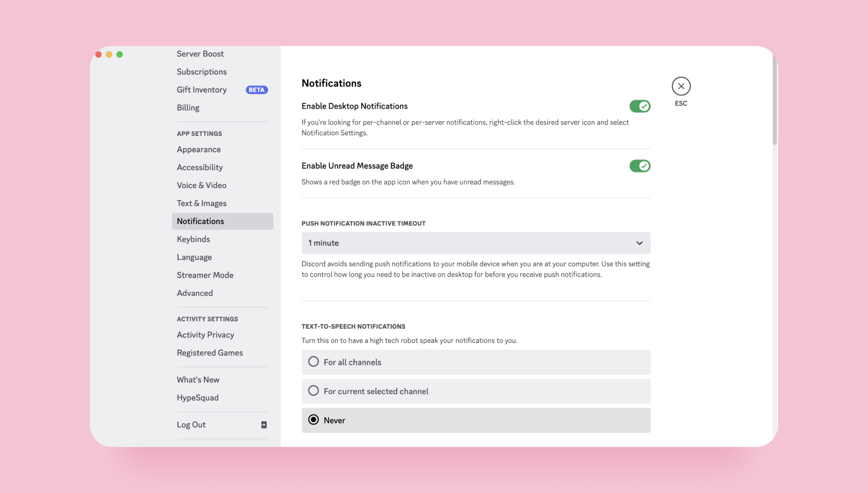
Task: Click the PUSH NOTIFICATION INACTIVE TIMEOUT label
Action: click(x=363, y=223)
